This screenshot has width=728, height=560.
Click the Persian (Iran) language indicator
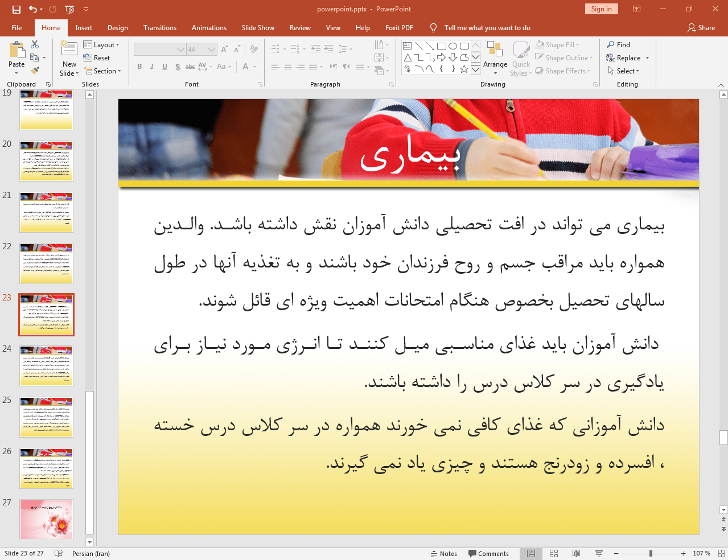91,554
